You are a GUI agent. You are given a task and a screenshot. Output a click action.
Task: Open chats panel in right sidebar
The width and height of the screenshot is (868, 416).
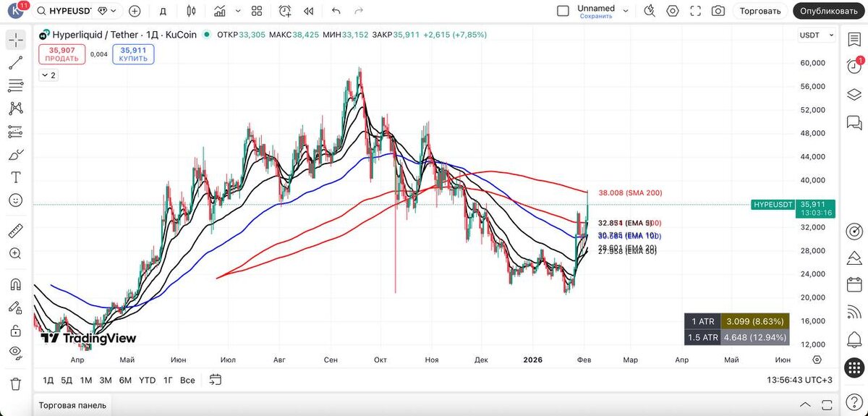(x=854, y=122)
